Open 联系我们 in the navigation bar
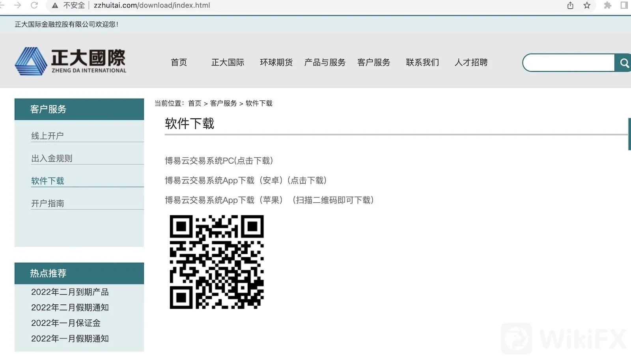This screenshot has height=364, width=631. [x=422, y=62]
